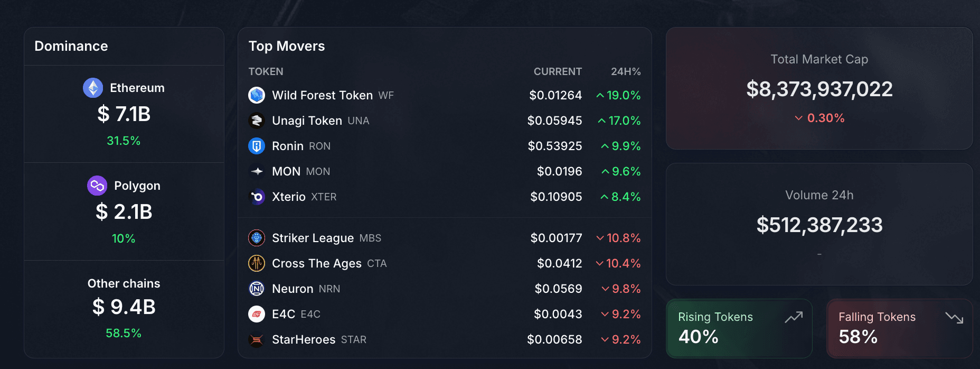Expand the TOKEN column header

pos(266,71)
